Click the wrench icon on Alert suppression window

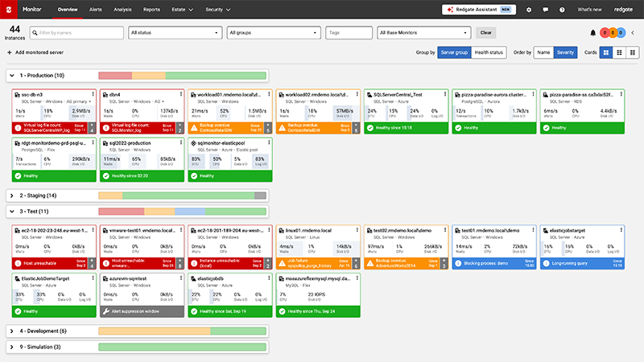[x=106, y=311]
